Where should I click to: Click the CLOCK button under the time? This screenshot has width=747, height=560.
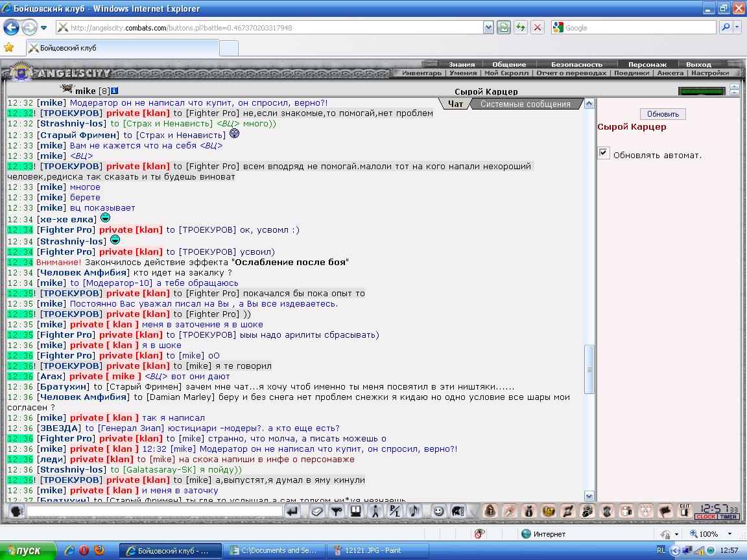[706, 517]
